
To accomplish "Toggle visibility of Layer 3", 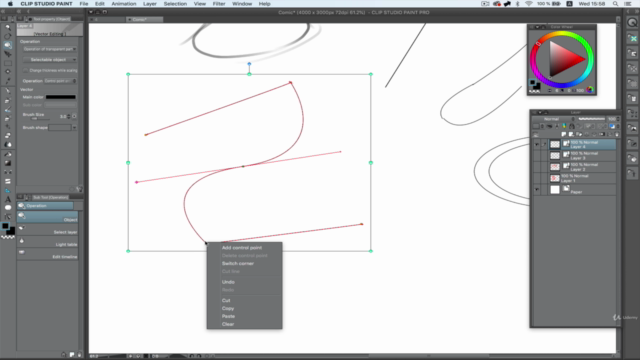I will point(537,155).
